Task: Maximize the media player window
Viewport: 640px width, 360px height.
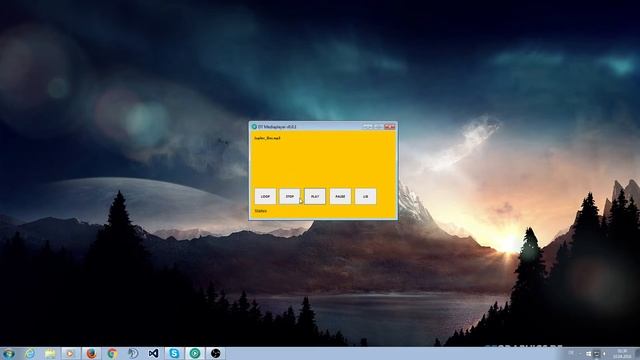Action: pyautogui.click(x=378, y=127)
